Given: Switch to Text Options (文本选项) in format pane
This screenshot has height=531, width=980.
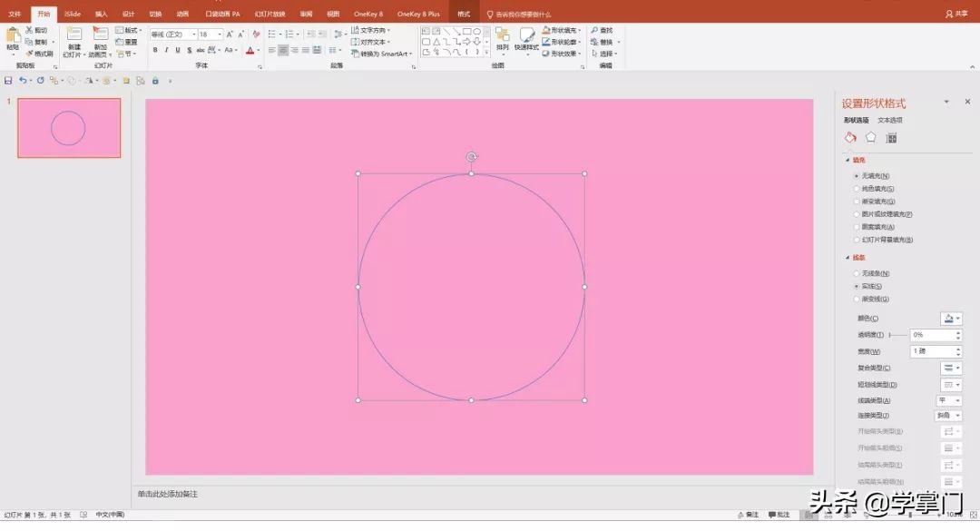Looking at the screenshot, I should pyautogui.click(x=889, y=120).
